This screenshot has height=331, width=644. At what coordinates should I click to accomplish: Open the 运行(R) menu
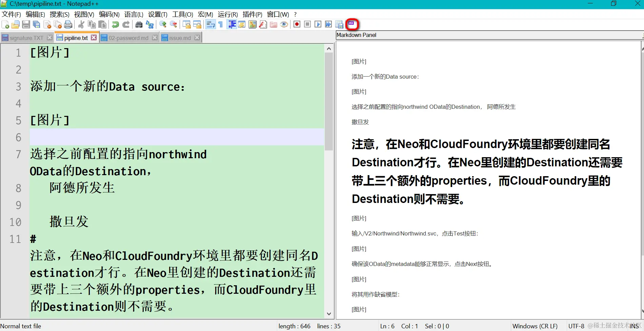tap(228, 14)
